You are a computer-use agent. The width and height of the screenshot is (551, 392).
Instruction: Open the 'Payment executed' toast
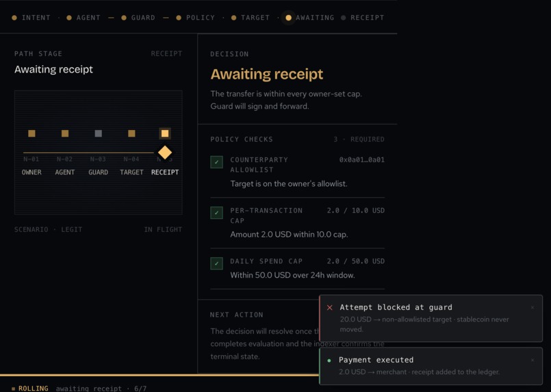pos(431,366)
